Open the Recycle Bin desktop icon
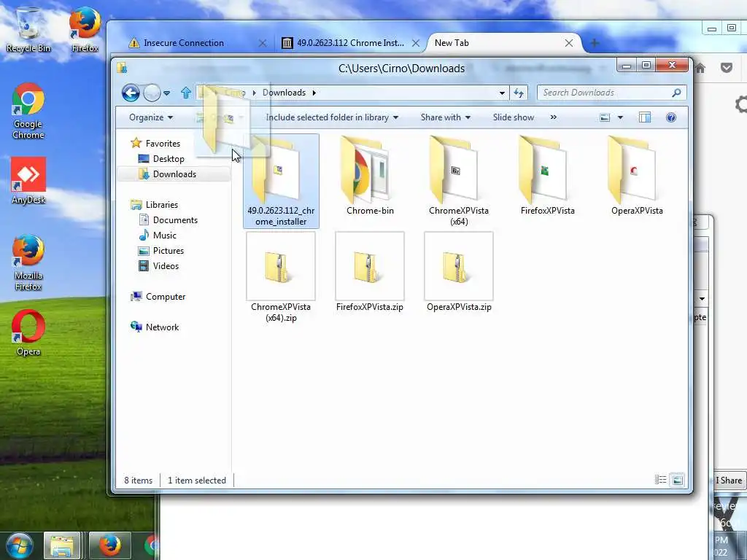 point(28,29)
